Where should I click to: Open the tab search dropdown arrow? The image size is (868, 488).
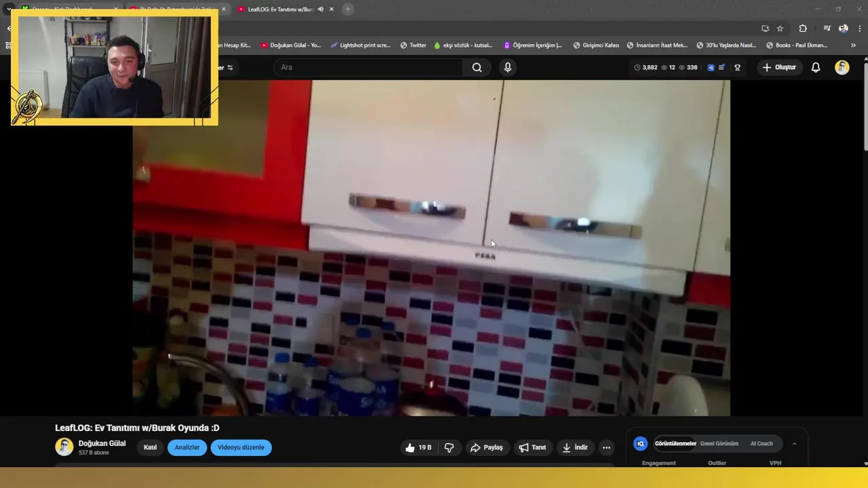pos(9,9)
